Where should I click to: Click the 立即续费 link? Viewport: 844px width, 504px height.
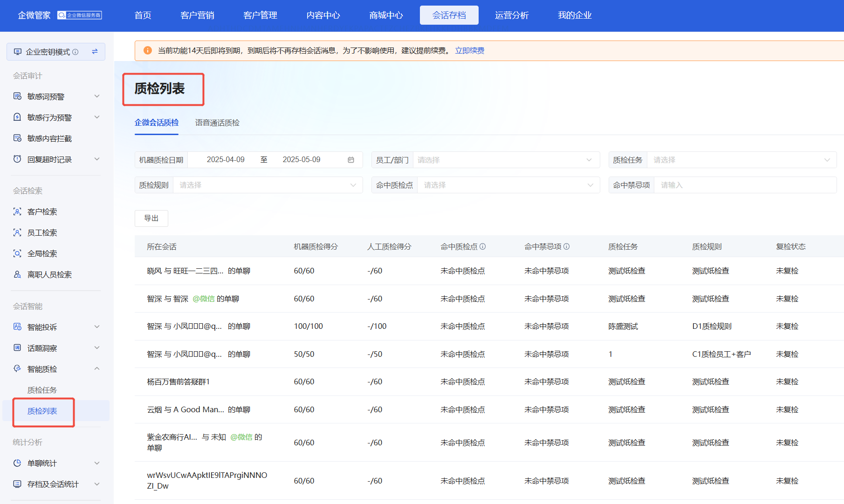[470, 50]
